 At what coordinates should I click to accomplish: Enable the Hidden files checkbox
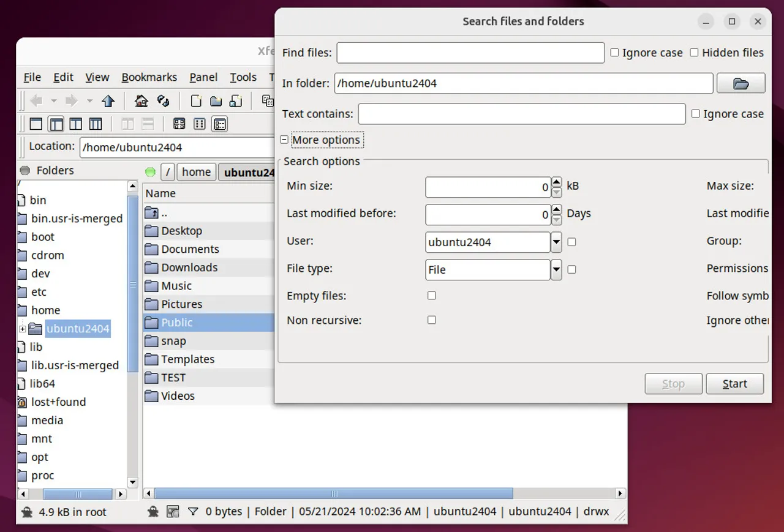(x=694, y=53)
